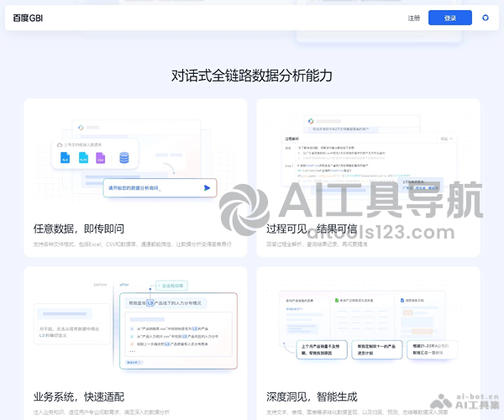Screen dimensions: 504x420
Task: Click the 帮我定制双十一的产品进货计划 suggestion card
Action: [x=377, y=349]
